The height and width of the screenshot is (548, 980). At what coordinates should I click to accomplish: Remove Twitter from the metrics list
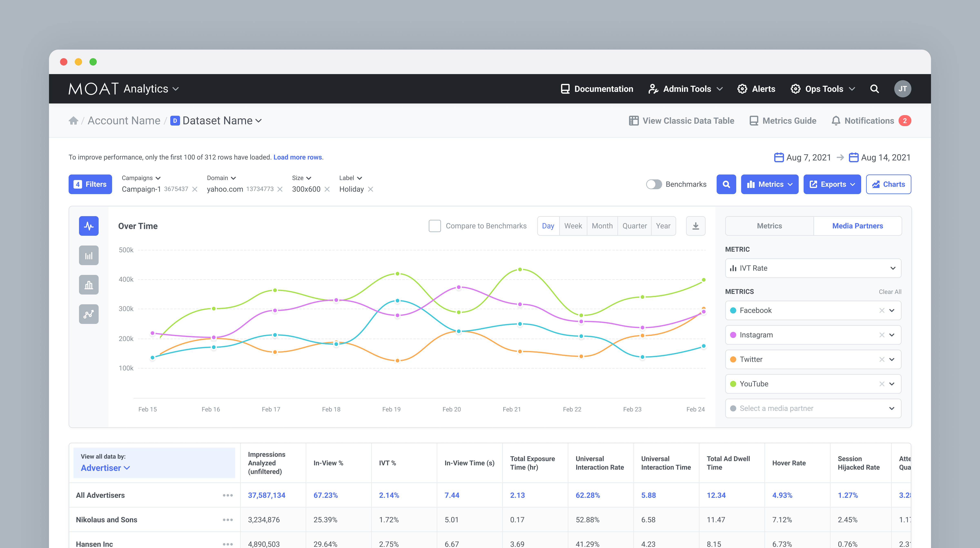(x=881, y=359)
